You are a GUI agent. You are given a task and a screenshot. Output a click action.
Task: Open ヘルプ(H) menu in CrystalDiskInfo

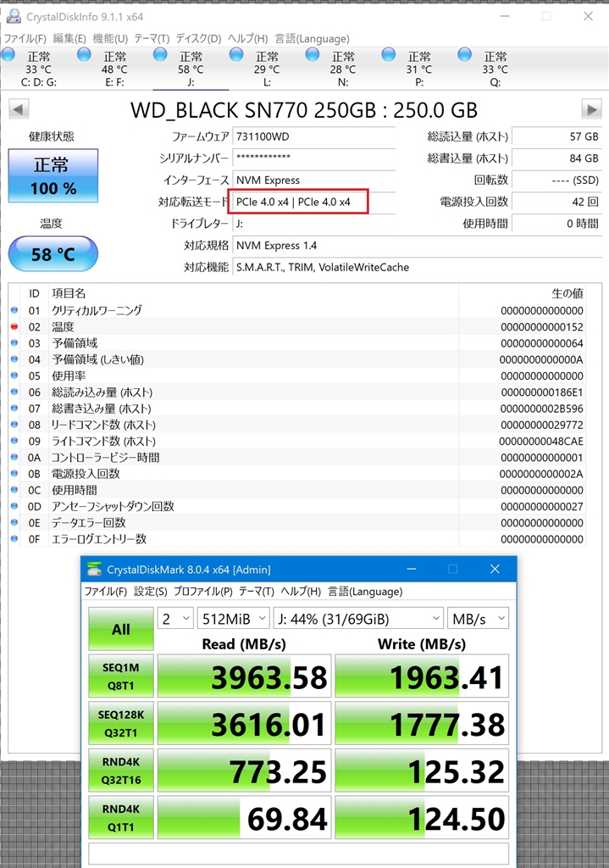coord(248,39)
